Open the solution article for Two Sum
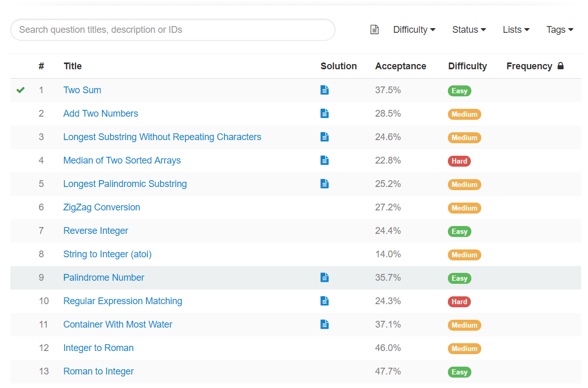588x388 pixels. [x=324, y=90]
